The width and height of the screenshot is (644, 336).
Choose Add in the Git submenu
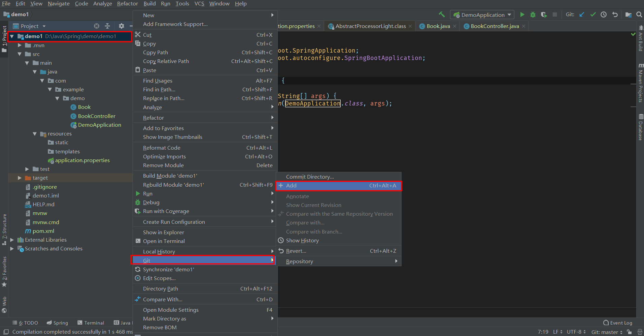pyautogui.click(x=339, y=186)
